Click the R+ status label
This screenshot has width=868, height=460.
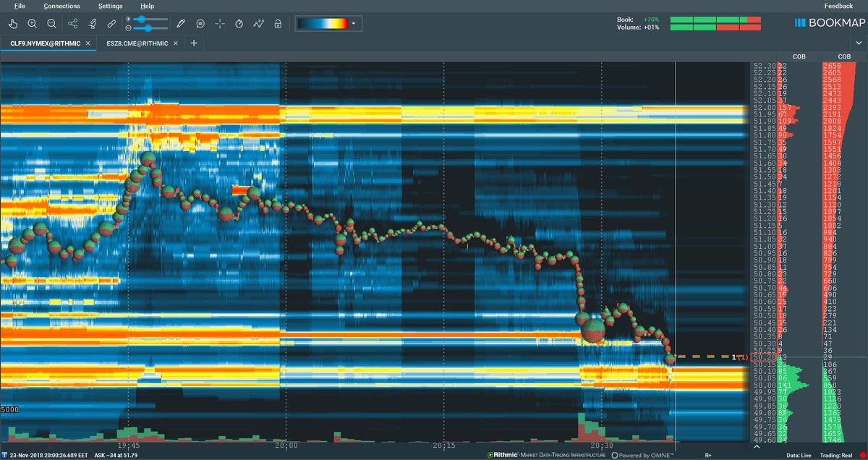[710, 455]
